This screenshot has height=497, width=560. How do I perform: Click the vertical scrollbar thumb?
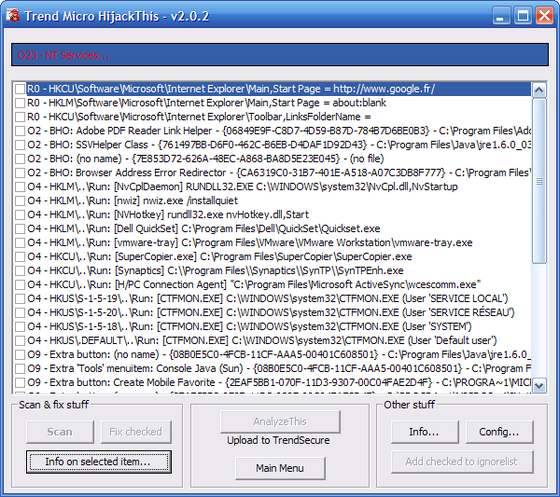pyautogui.click(x=539, y=181)
